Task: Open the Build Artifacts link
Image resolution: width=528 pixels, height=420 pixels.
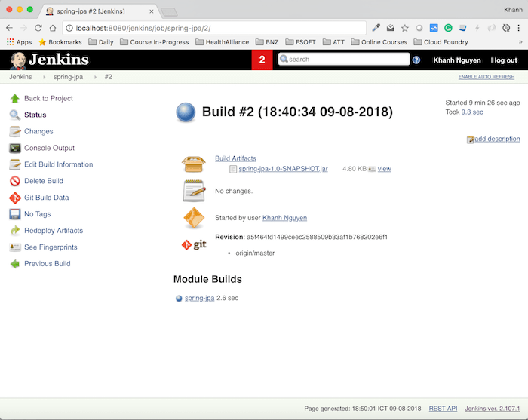Action: coord(235,158)
